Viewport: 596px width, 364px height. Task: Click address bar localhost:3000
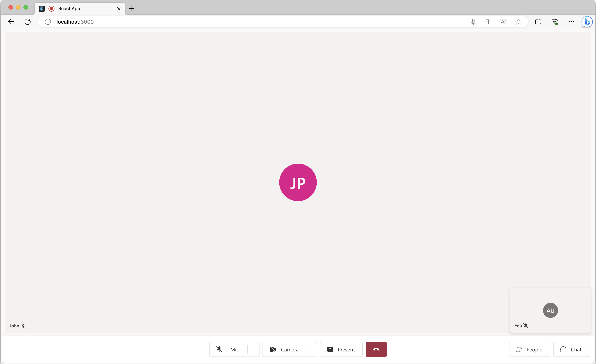pos(75,22)
